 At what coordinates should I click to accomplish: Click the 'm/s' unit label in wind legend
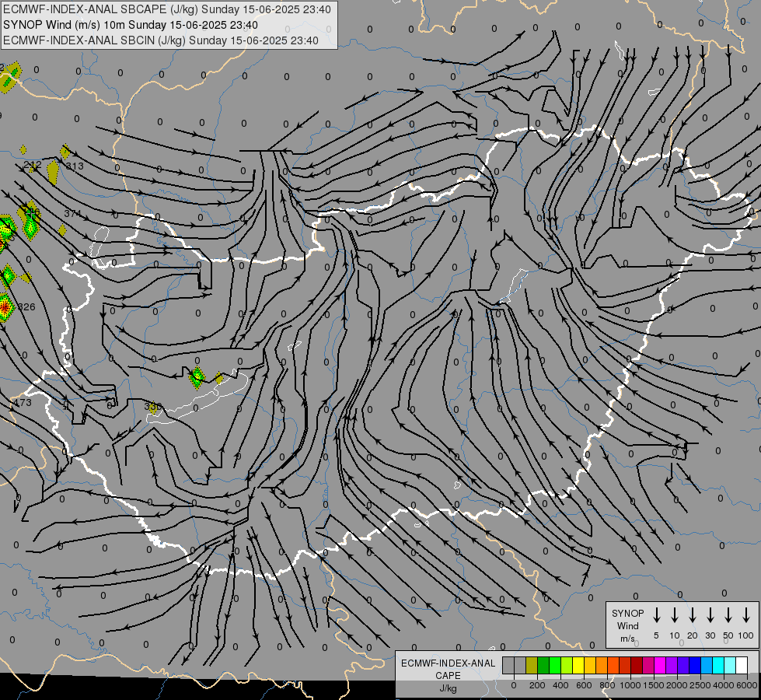[627, 639]
